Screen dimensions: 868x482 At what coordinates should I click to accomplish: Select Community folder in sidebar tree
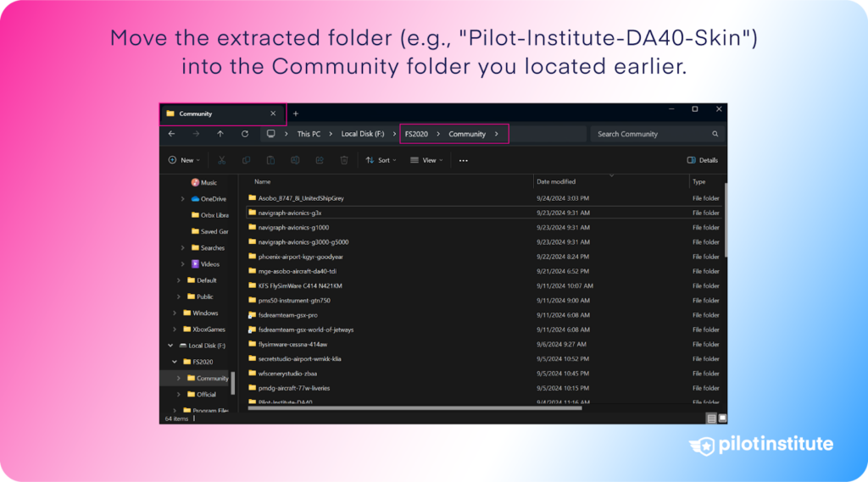pyautogui.click(x=209, y=378)
